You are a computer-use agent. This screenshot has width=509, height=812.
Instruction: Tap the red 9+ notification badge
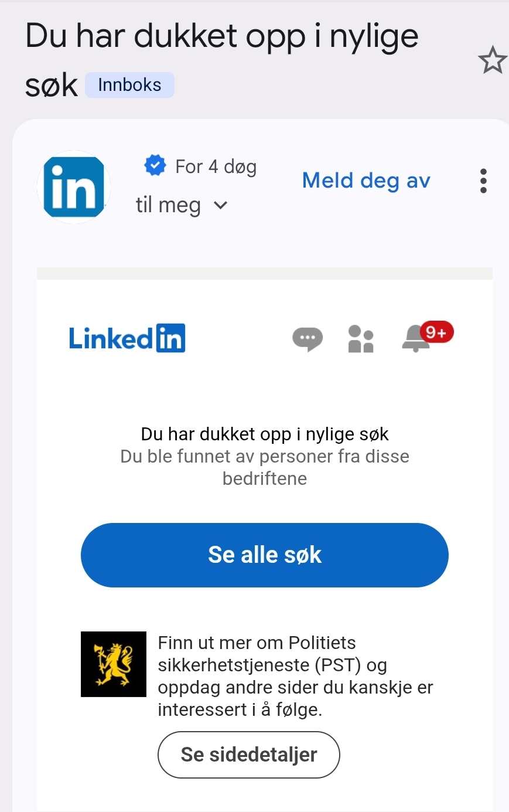436,332
